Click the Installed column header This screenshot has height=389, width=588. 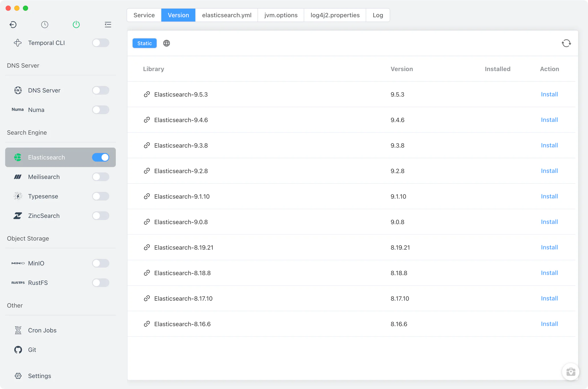[498, 69]
